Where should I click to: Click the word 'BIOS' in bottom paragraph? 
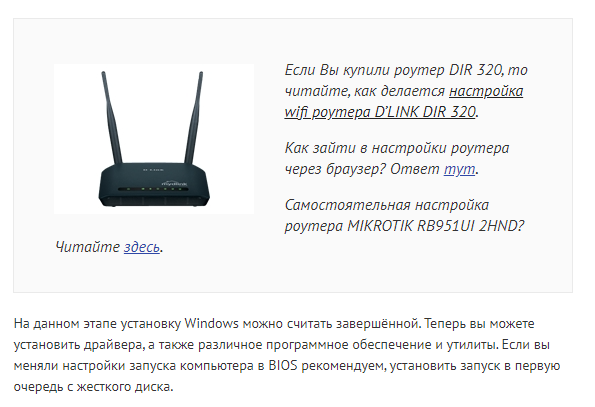(x=283, y=366)
